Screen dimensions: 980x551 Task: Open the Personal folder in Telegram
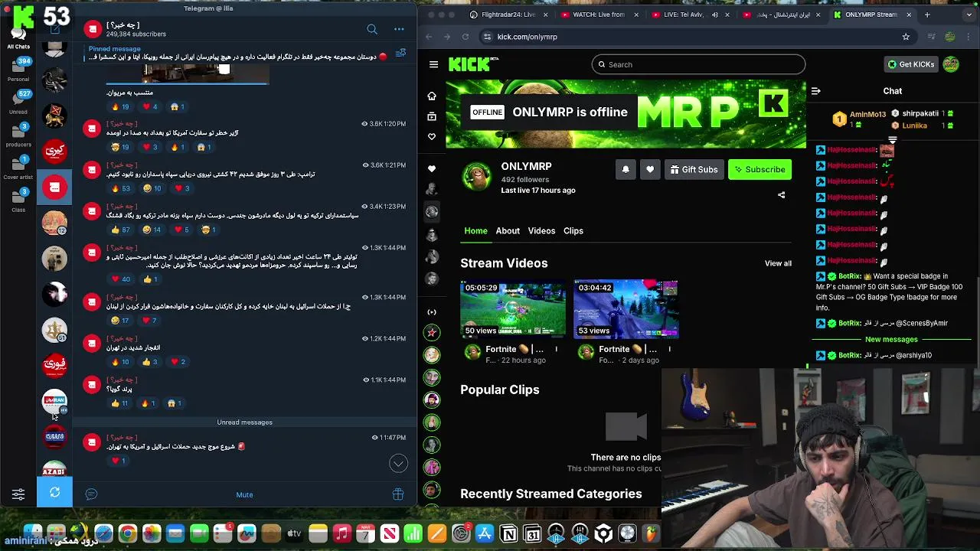pyautogui.click(x=18, y=69)
